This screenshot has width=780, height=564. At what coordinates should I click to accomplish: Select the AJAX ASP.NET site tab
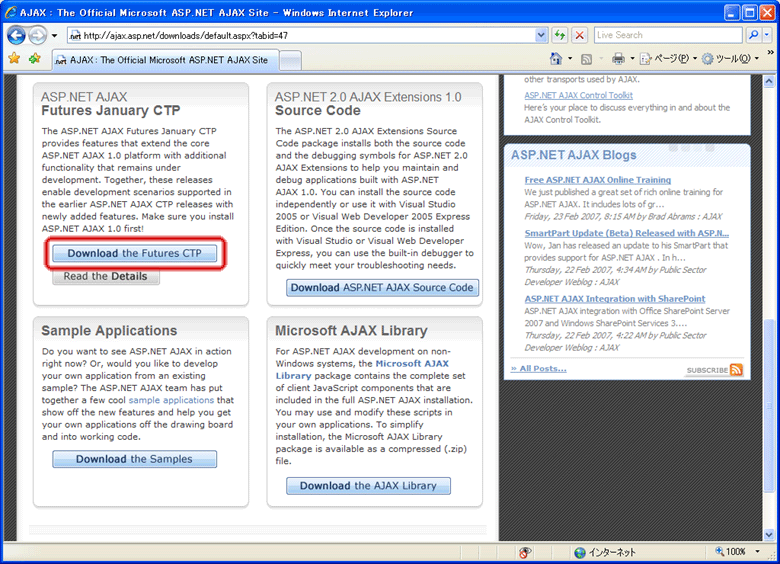[x=165, y=60]
